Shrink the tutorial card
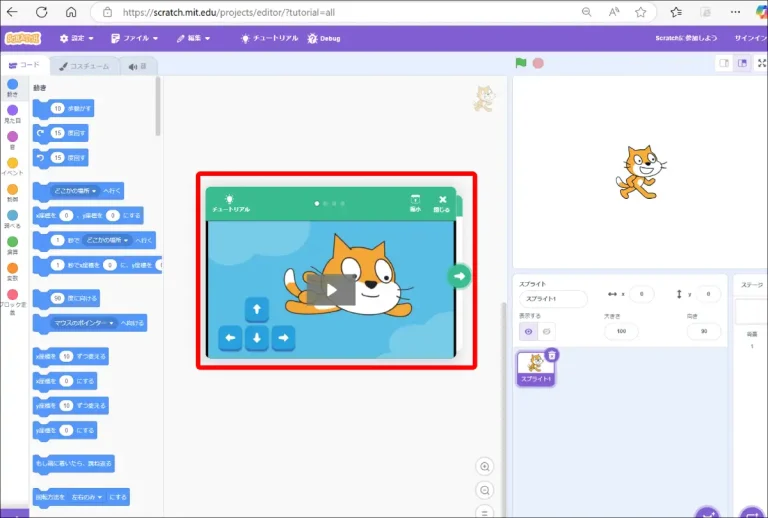768x518 pixels. pos(415,203)
